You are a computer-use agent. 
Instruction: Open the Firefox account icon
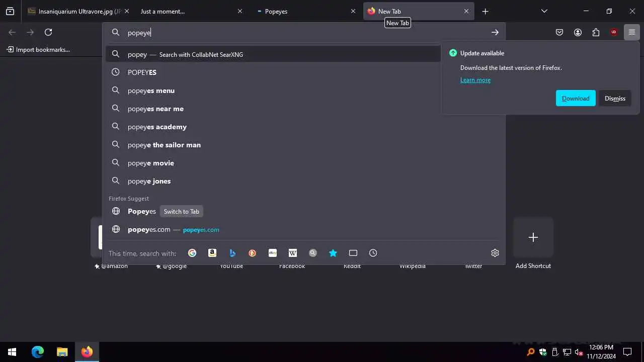(578, 32)
